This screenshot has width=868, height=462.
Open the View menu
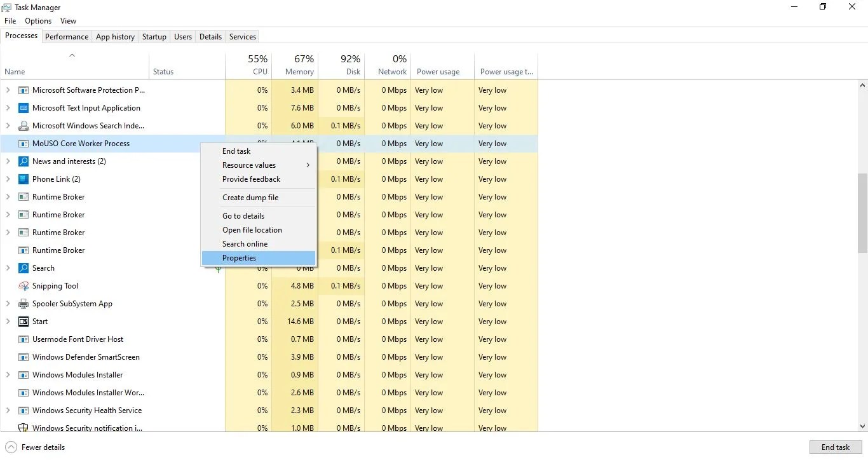coord(68,21)
